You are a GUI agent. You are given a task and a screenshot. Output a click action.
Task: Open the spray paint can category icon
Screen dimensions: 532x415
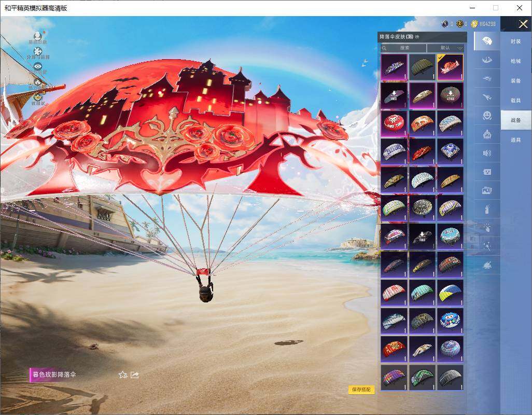[487, 209]
